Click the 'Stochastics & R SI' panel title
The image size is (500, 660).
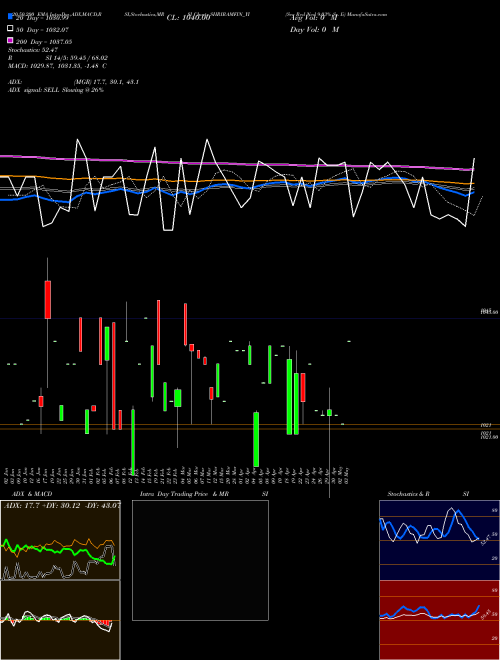coord(428,494)
